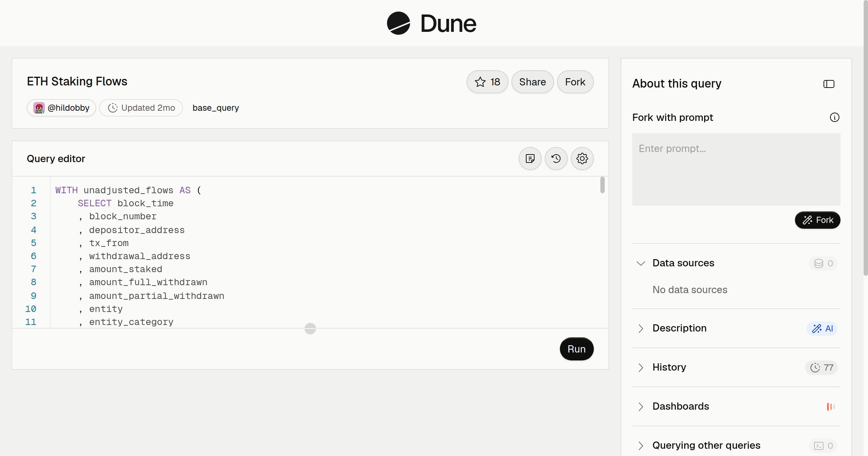Screen dimensions: 868x456
Task: Click the code editor vertical scrollbar
Action: click(602, 185)
